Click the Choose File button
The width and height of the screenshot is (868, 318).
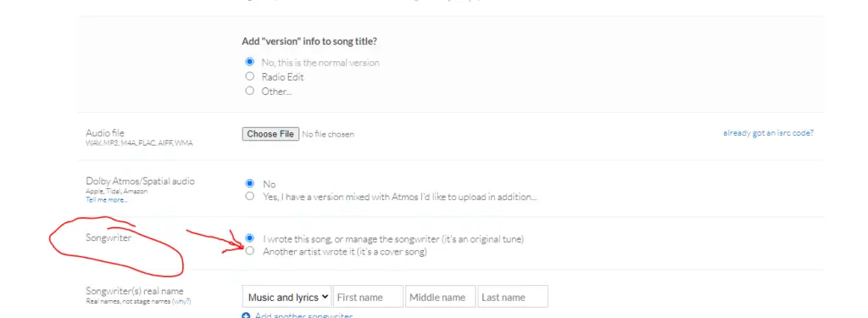pos(270,134)
